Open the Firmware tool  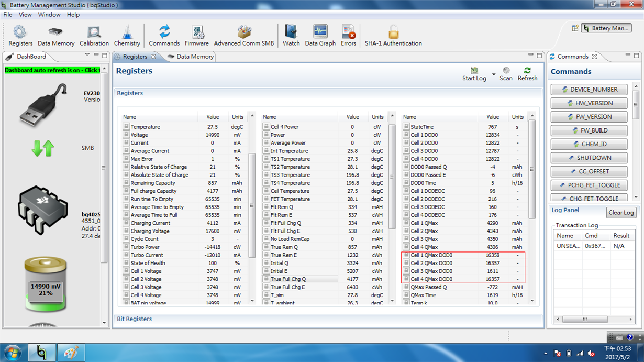(197, 36)
